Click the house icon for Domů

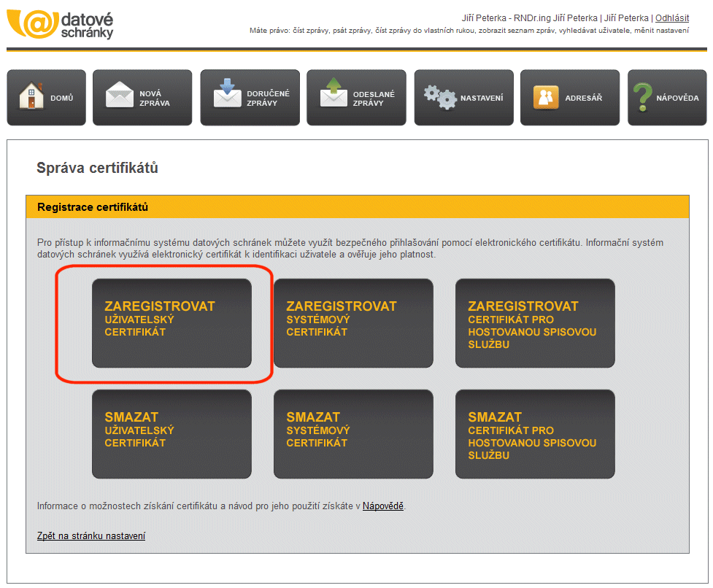click(x=31, y=96)
